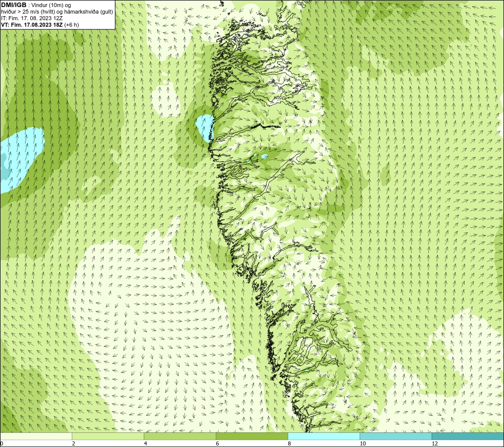This screenshot has width=504, height=447.
Task: Click the scale label '10'
Action: [363, 444]
